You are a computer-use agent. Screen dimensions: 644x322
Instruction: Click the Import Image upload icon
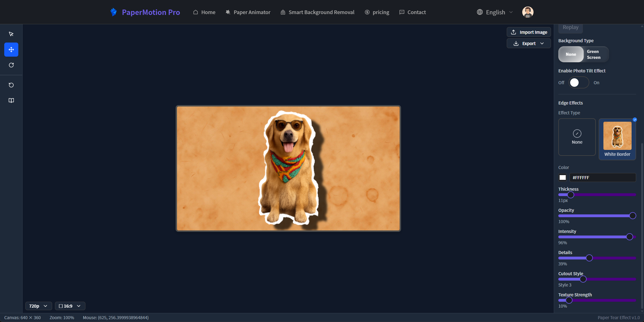point(514,32)
